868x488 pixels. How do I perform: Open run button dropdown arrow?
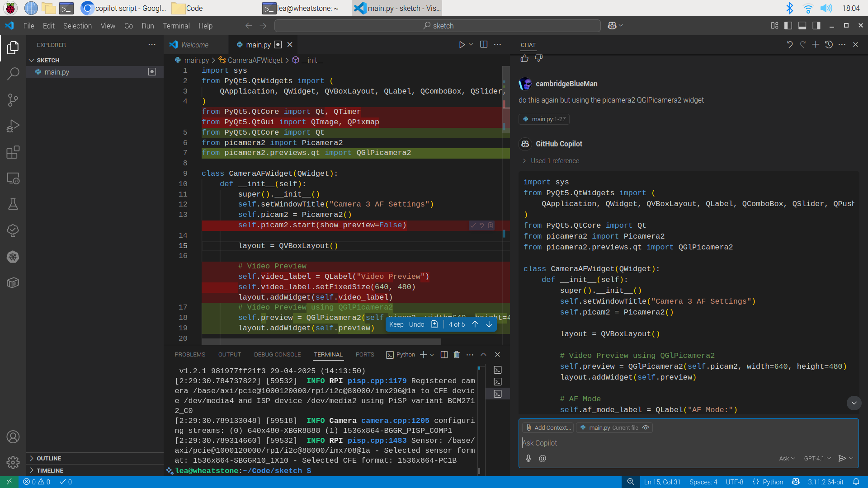[x=471, y=45]
